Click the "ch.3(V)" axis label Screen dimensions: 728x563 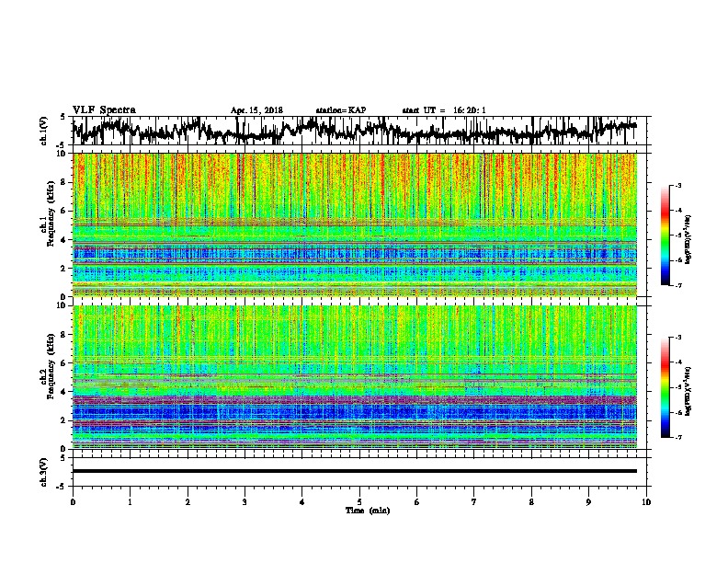click(x=44, y=472)
